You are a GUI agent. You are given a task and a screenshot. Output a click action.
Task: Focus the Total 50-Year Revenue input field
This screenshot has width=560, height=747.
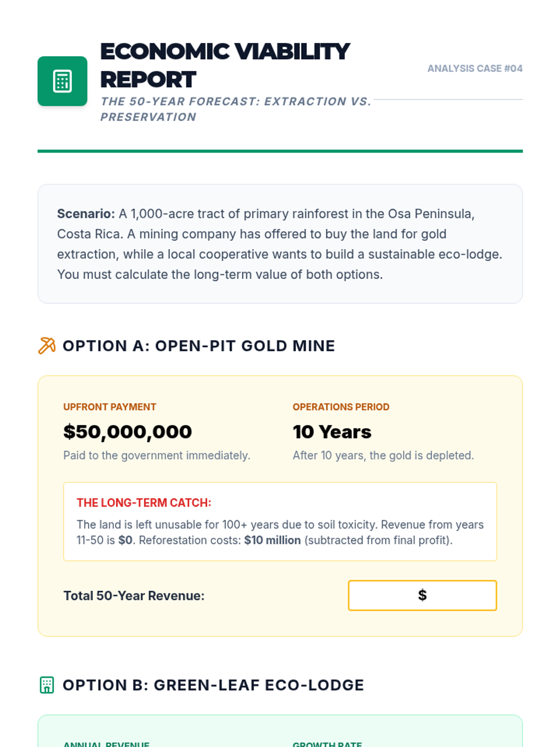click(422, 595)
